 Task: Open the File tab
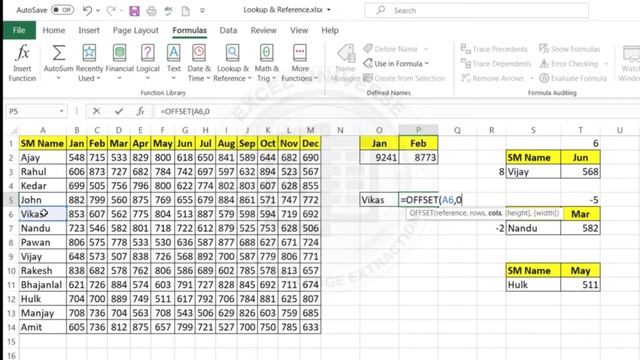(x=19, y=30)
